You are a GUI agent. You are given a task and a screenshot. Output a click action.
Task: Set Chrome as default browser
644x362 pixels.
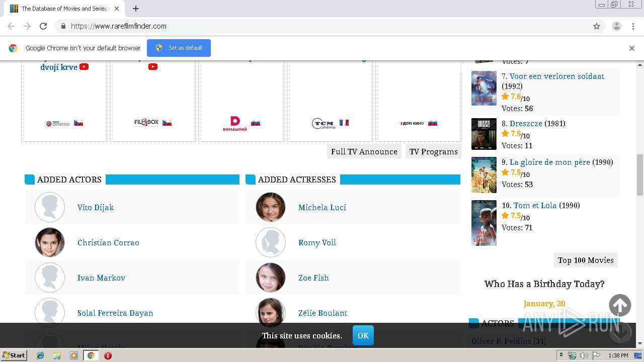click(x=179, y=48)
